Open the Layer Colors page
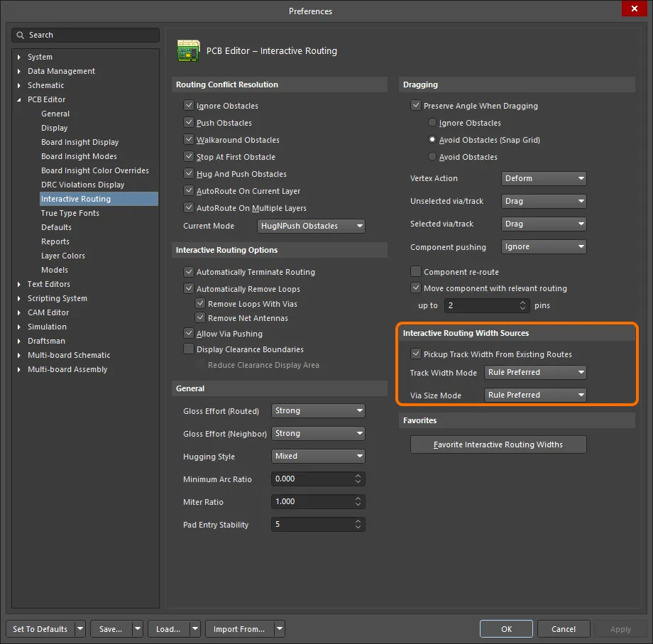 point(63,256)
